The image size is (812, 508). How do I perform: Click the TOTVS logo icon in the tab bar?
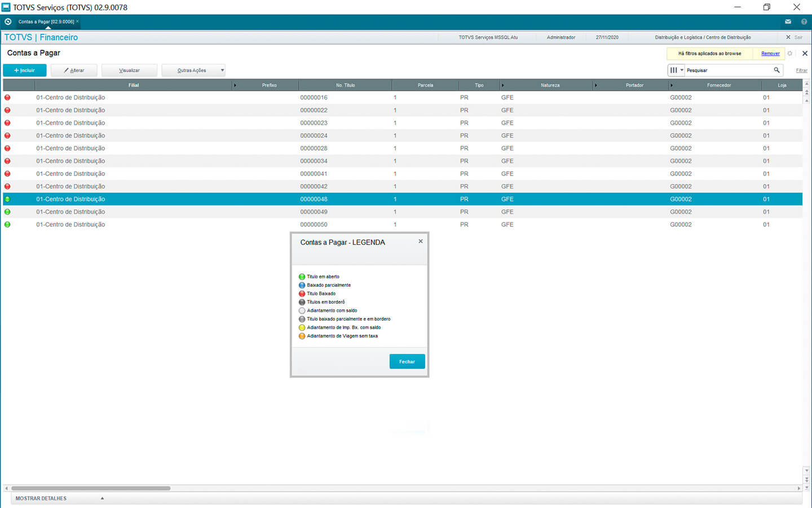8,21
